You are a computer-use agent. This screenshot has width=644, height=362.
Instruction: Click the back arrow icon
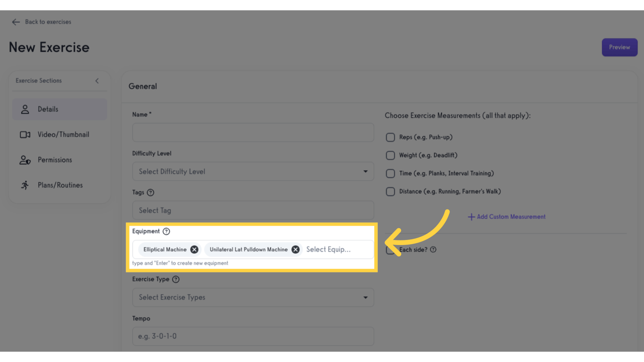(x=16, y=22)
